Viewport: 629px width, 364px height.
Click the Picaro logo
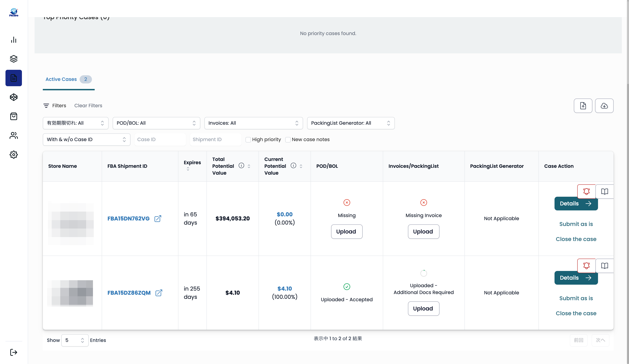pos(14,12)
